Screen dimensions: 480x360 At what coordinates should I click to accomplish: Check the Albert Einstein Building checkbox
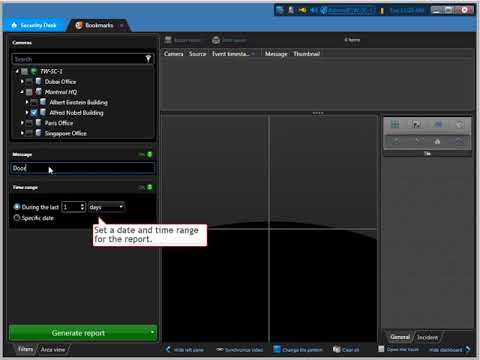pos(34,102)
